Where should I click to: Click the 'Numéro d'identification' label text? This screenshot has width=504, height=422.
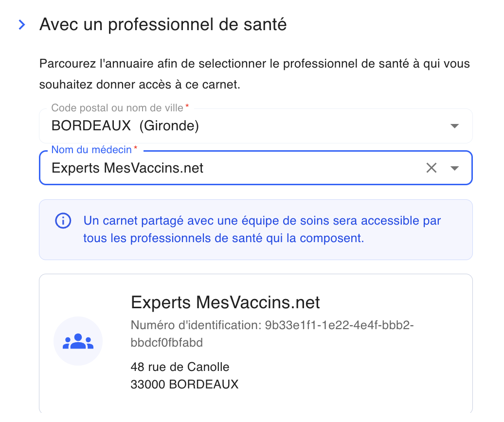(196, 325)
